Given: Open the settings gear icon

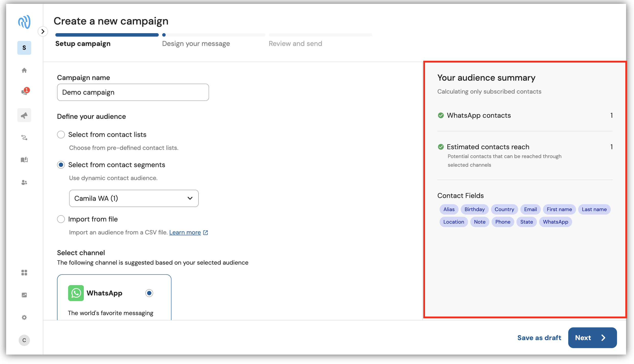Looking at the screenshot, I should coord(24,317).
